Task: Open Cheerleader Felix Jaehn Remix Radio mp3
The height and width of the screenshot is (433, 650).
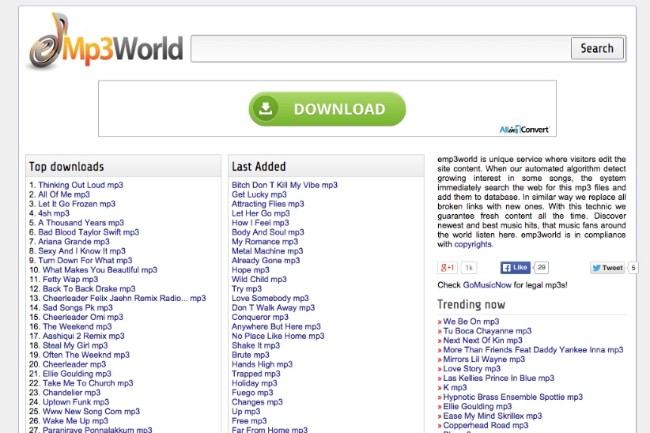Action: point(124,298)
